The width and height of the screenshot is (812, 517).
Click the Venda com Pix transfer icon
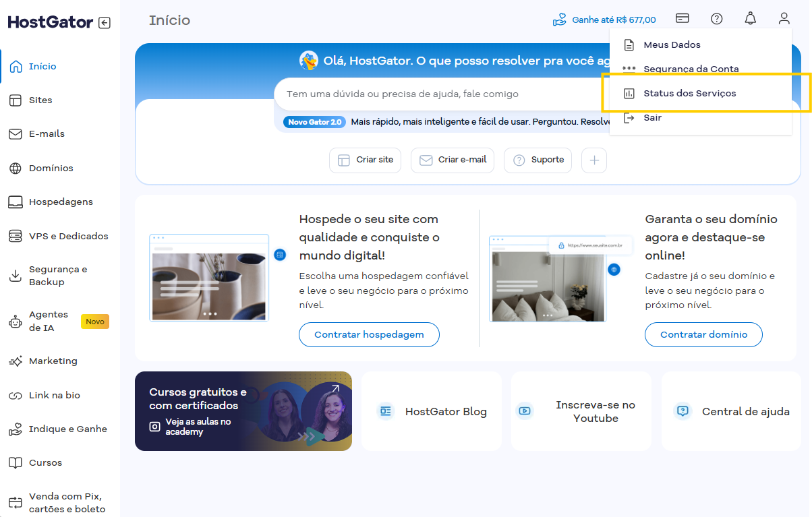16,503
